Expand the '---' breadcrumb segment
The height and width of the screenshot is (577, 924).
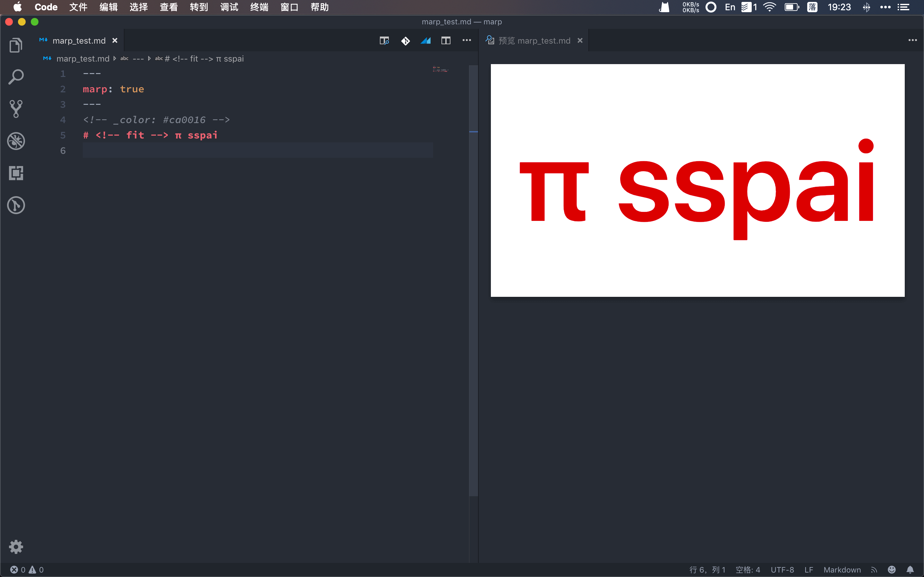[138, 59]
